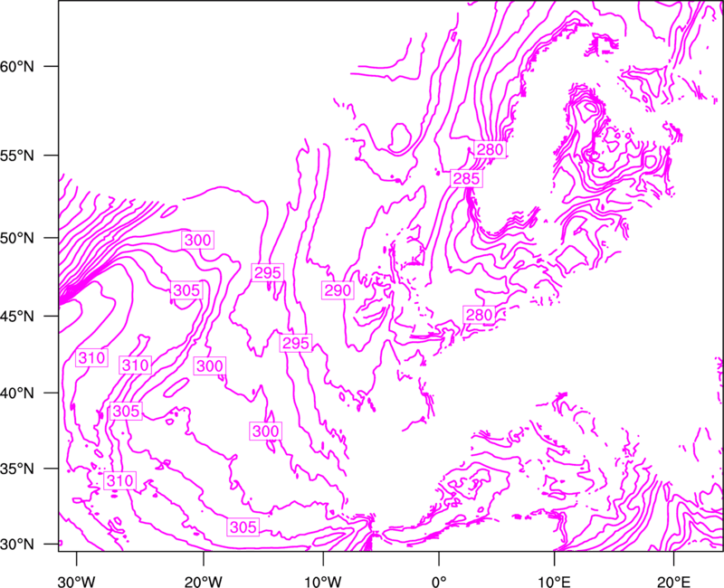The image size is (724, 588).
Task: Click the 290 contour label
Action: point(338,290)
